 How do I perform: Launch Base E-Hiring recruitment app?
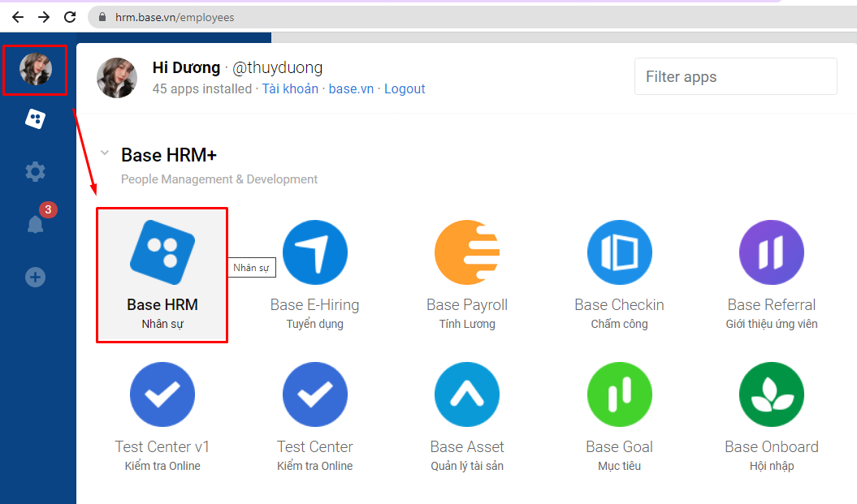315,252
